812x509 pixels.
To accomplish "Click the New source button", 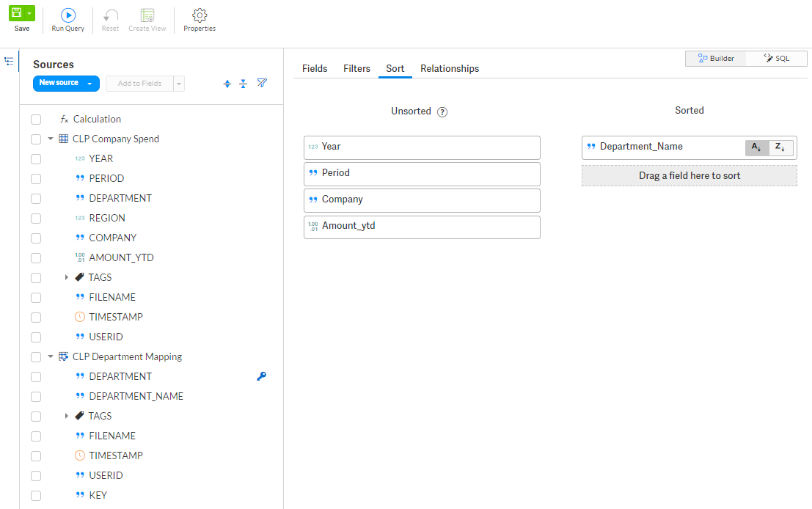I will point(66,83).
